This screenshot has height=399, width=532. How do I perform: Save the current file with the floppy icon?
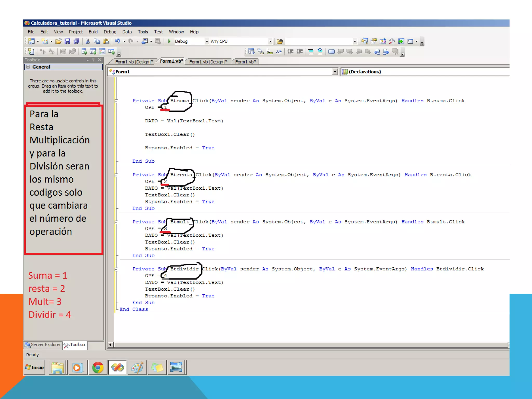pos(67,41)
